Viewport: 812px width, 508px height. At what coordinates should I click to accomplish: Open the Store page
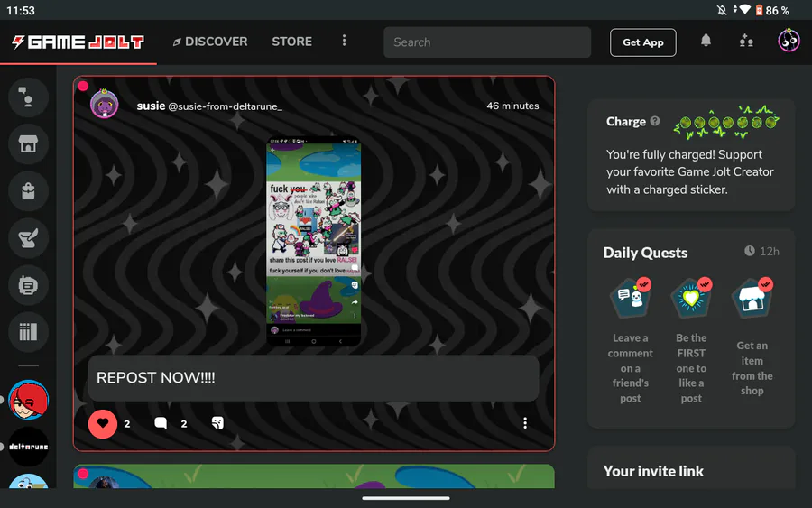tap(292, 42)
